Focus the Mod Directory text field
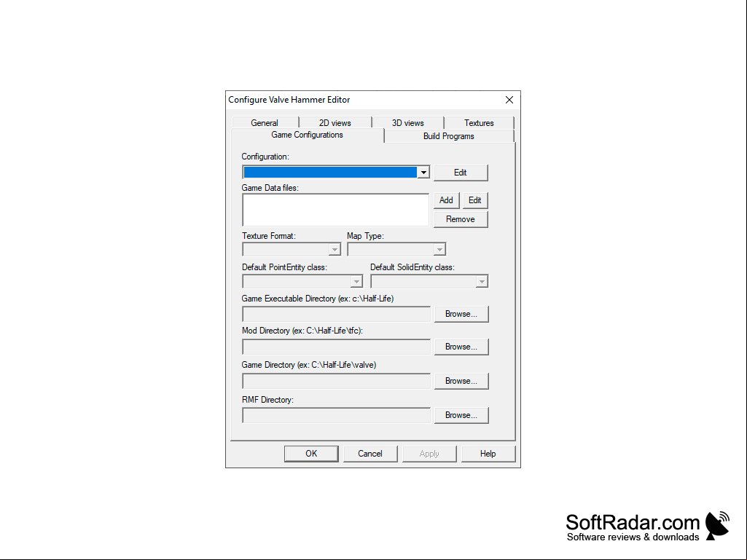747x560 pixels. pos(337,347)
